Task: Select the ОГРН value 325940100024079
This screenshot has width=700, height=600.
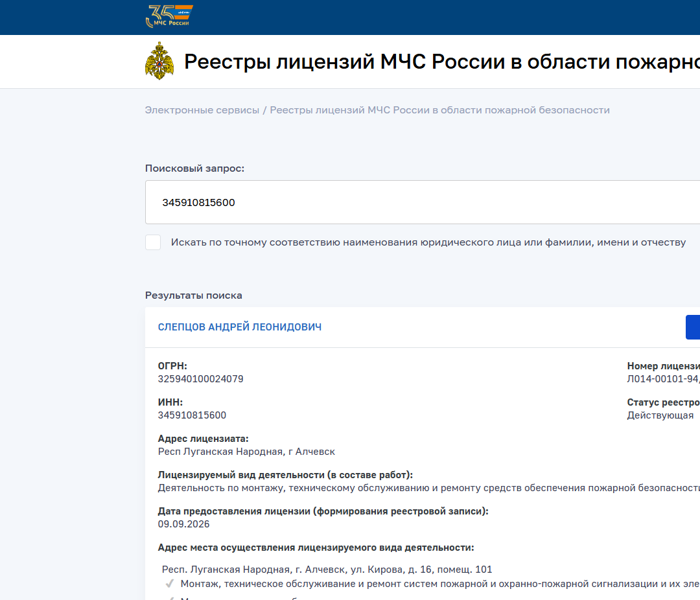Action: [x=200, y=379]
